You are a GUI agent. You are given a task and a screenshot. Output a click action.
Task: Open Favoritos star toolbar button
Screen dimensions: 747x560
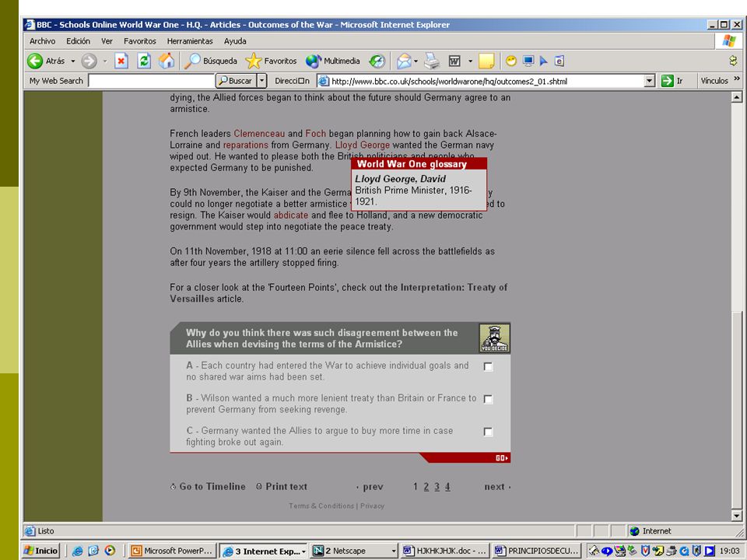click(271, 61)
